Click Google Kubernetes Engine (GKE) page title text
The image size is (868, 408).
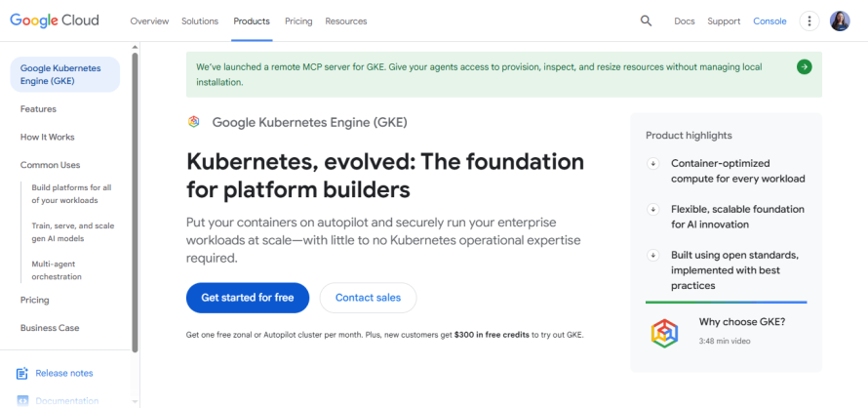(x=309, y=123)
